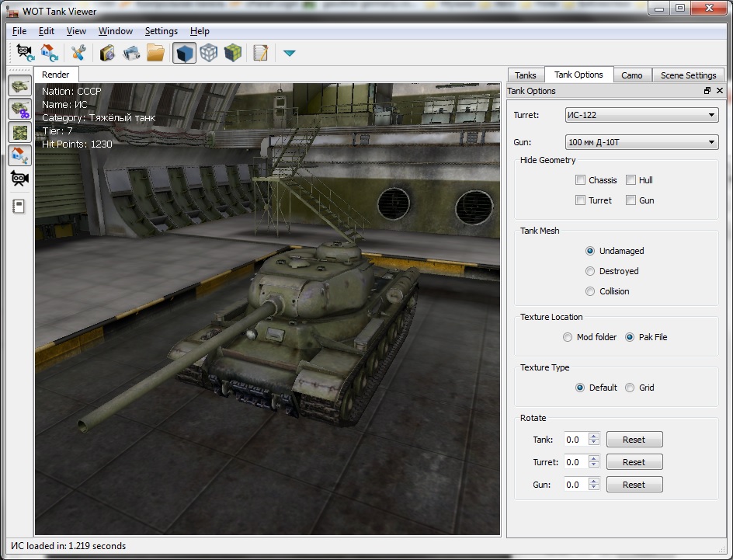This screenshot has height=560, width=733.
Task: Click the wrench and screwdriver settings icon
Action: [78, 53]
